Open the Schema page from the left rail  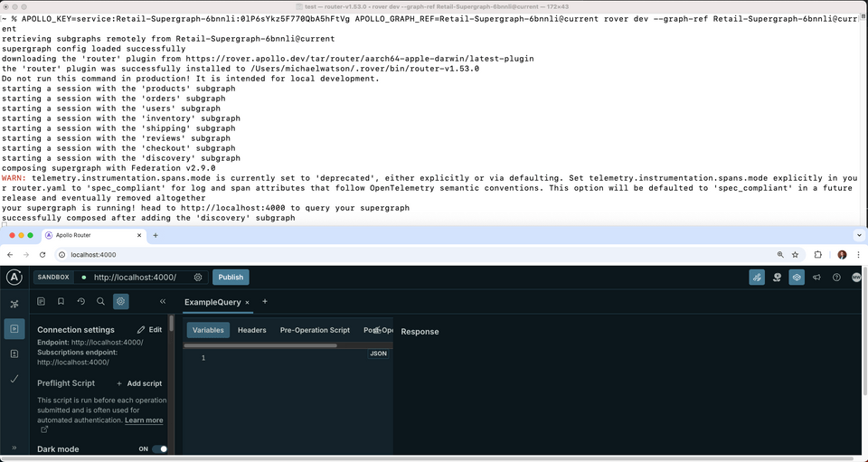pyautogui.click(x=14, y=303)
